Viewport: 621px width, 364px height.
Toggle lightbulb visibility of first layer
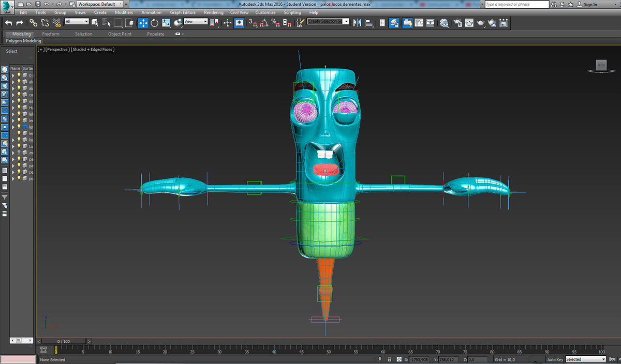click(19, 75)
